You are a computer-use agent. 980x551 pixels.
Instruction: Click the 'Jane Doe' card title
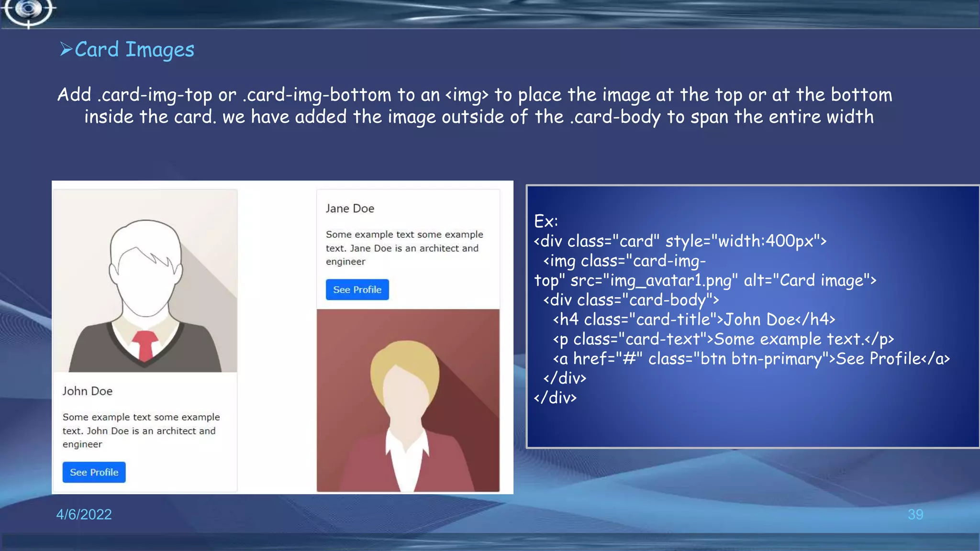pos(350,209)
